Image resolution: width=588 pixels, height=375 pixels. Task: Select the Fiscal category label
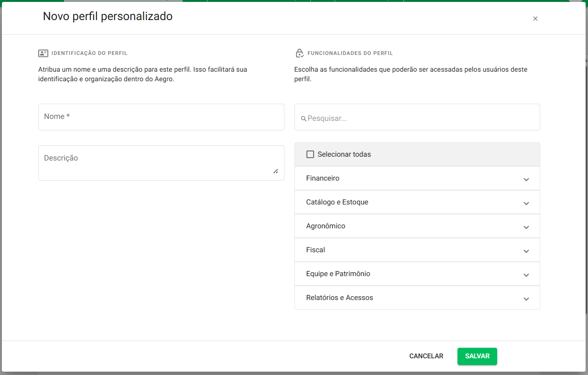coord(316,250)
